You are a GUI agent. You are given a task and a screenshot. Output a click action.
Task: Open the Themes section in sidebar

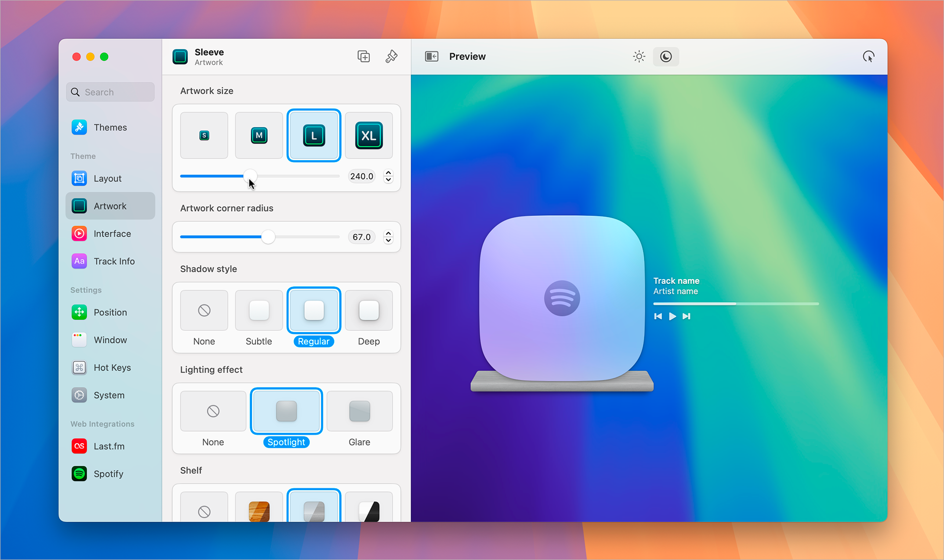click(x=110, y=127)
